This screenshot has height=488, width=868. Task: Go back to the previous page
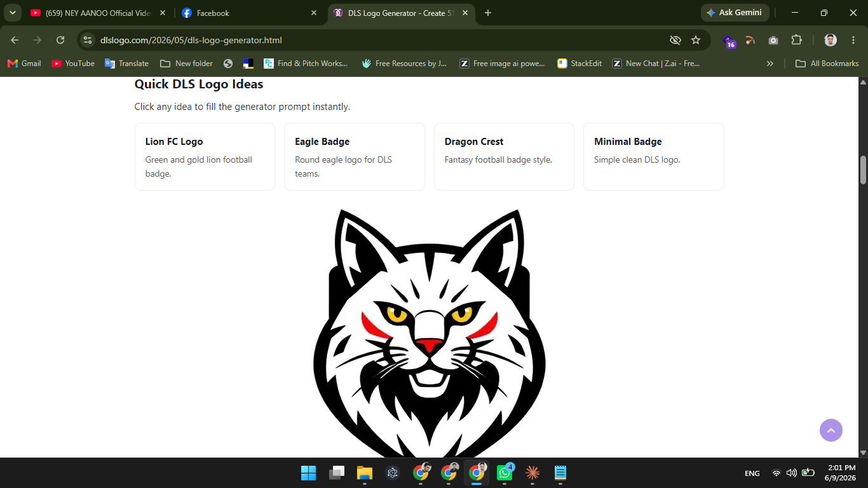pyautogui.click(x=15, y=40)
